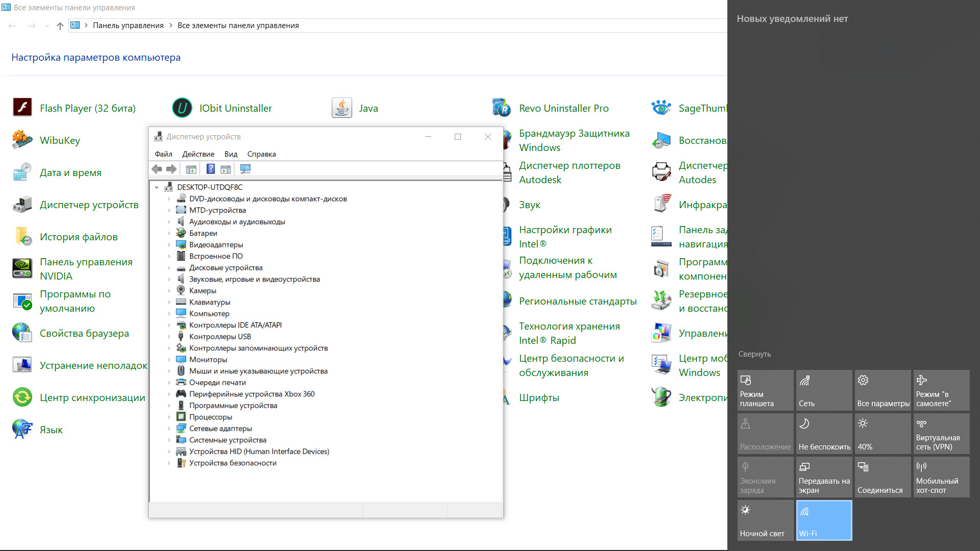Click the Соединиться quick action tile

(x=883, y=477)
